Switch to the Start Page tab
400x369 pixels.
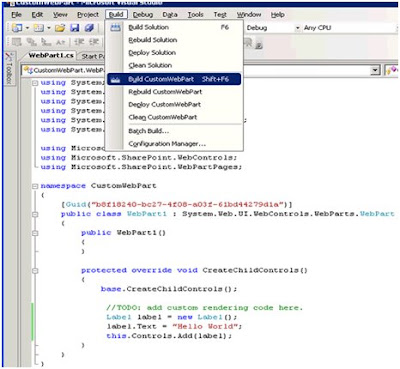point(92,56)
